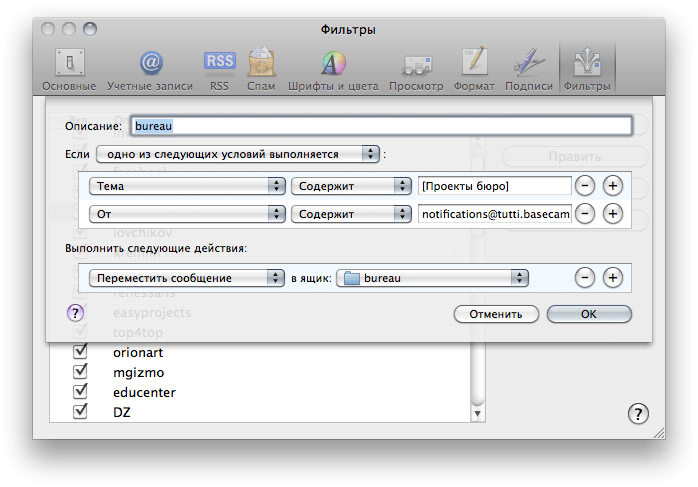The image size is (698, 487).
Task: Open the bureau mailbox dropdown
Action: pos(432,278)
